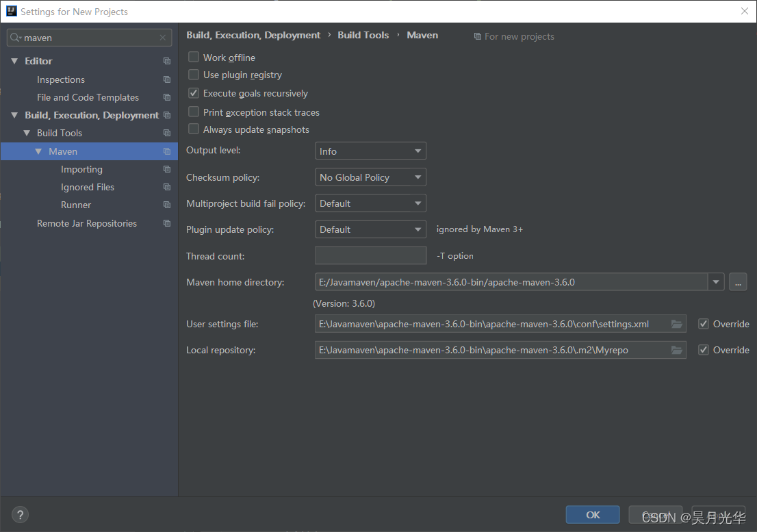Viewport: 757px width, 532px height.
Task: Click Maven in the breadcrumb
Action: pos(422,35)
